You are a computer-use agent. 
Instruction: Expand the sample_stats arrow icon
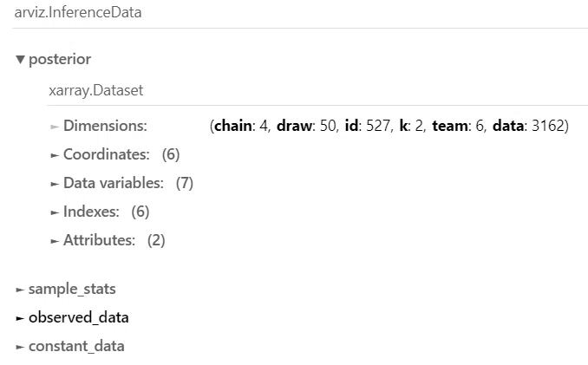[20, 290]
